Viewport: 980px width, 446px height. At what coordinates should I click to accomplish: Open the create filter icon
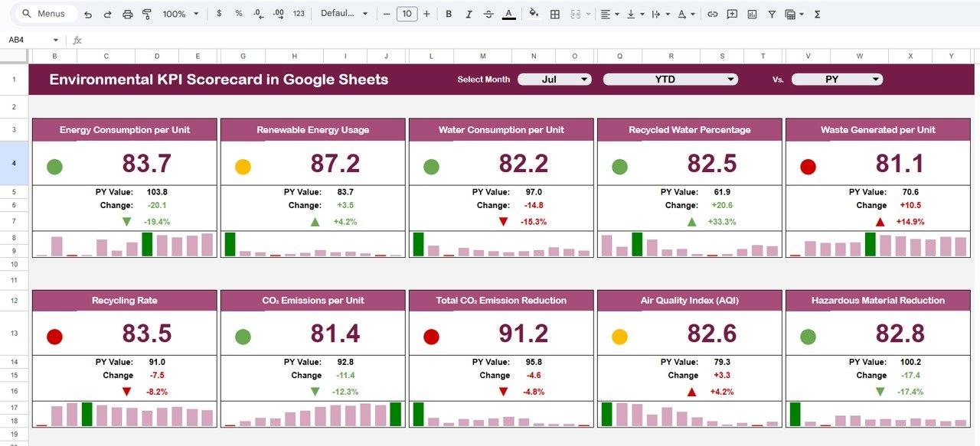771,13
